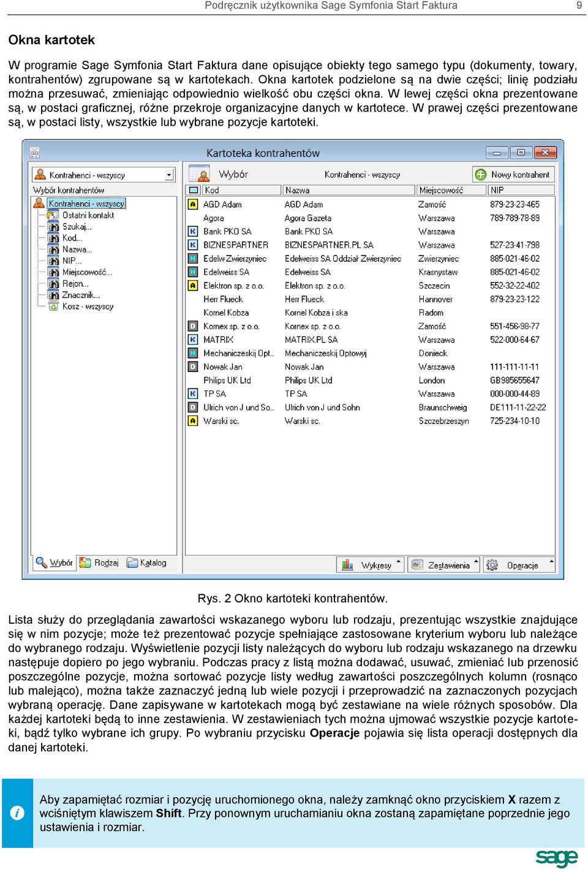The image size is (588, 872).
Task: Click the Kod... binoculars icon
Action: click(54, 238)
